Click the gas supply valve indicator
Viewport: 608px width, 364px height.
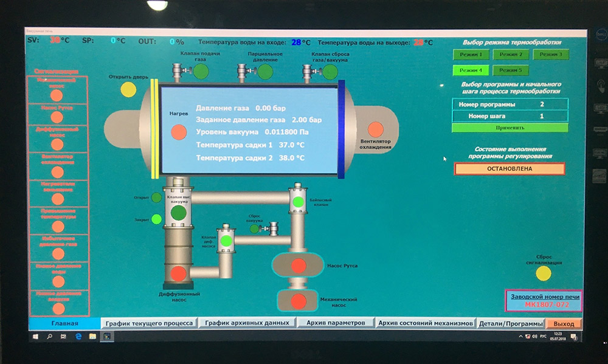pos(201,72)
